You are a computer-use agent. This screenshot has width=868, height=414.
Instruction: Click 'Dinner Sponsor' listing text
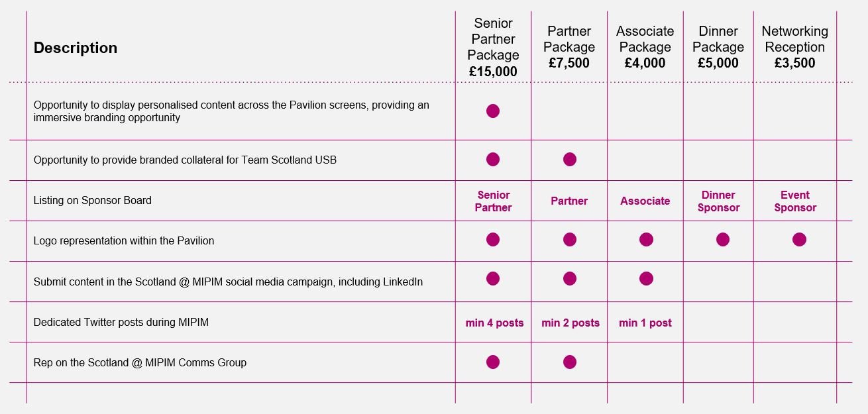pos(718,201)
